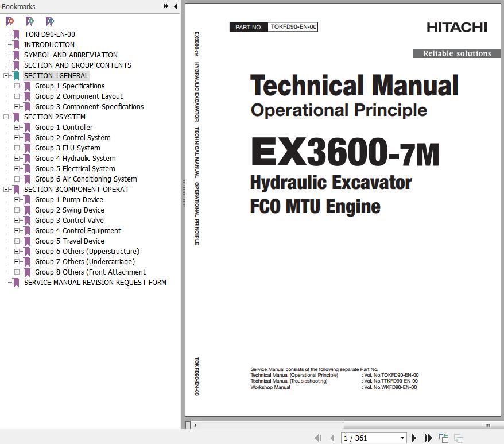The width and height of the screenshot is (504, 444).
Task: Jump to Group 6 Air Conditioning System bookmark
Action: point(86,179)
